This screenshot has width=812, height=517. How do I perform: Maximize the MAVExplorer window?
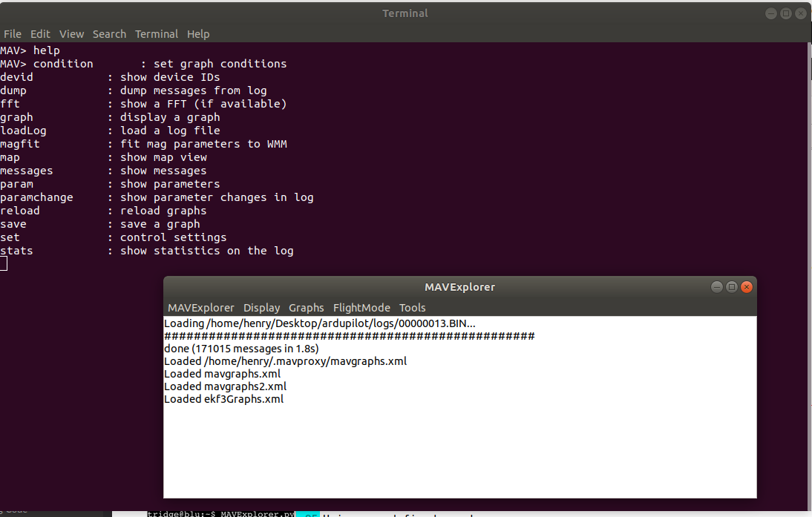731,287
